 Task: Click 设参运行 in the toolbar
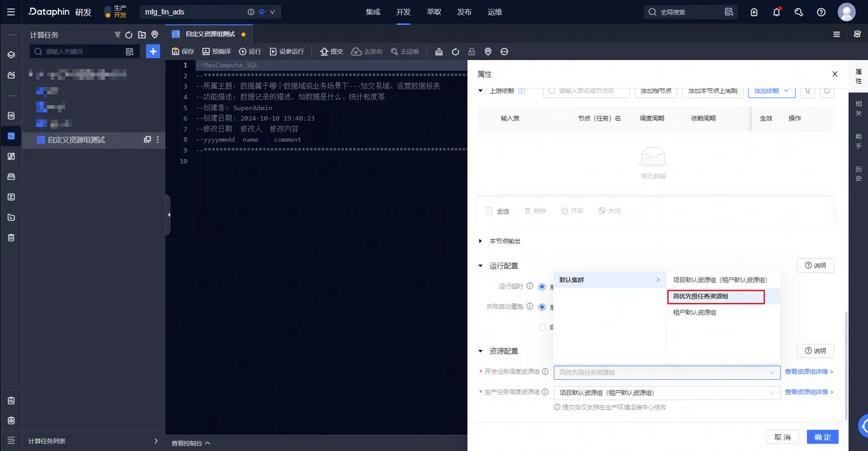tap(286, 51)
